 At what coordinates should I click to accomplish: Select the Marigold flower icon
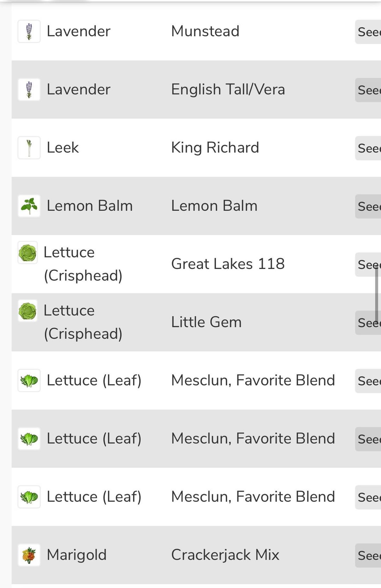[x=29, y=555]
